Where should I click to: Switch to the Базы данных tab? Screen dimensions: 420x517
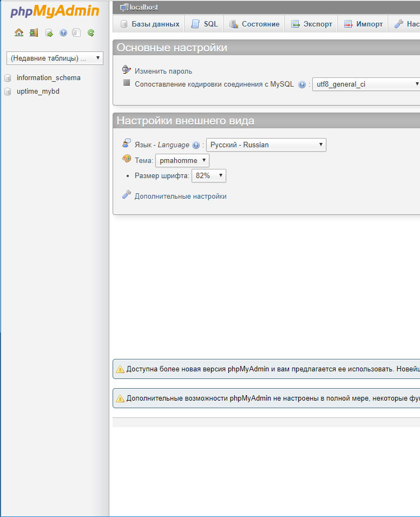click(x=150, y=24)
